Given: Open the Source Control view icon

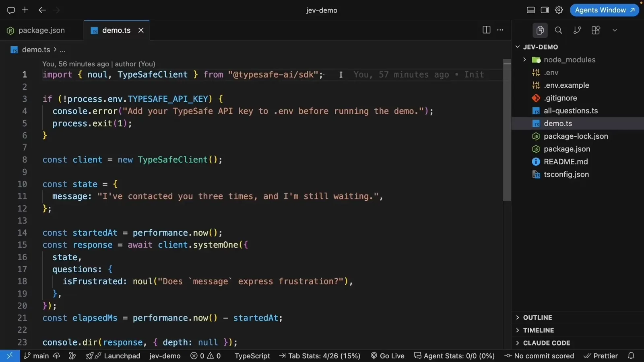Looking at the screenshot, I should point(577,30).
